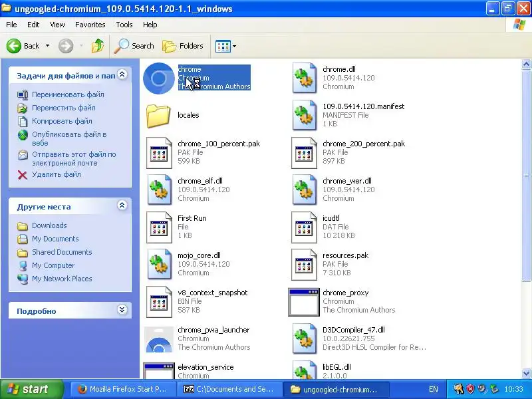Screen dimensions: 532x399
Task: Click Копировать файл link
Action: [62, 121]
